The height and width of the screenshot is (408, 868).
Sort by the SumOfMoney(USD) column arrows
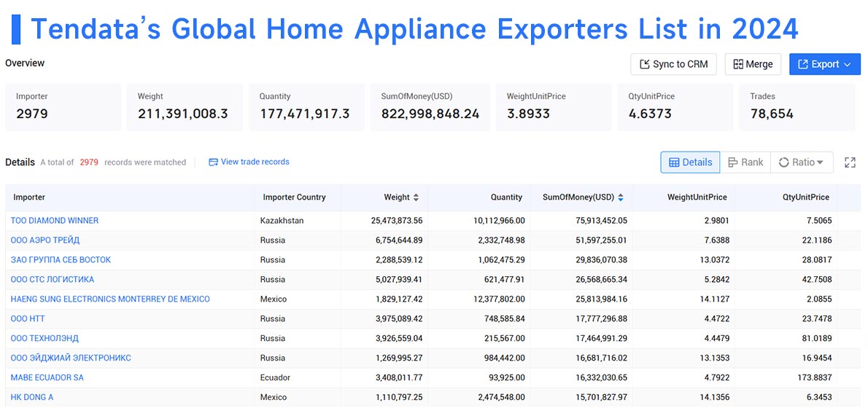point(621,197)
